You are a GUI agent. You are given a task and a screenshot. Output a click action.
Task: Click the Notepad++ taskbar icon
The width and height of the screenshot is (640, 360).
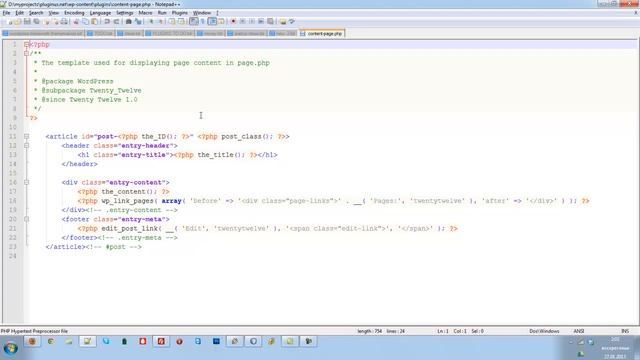pyautogui.click(x=87, y=342)
